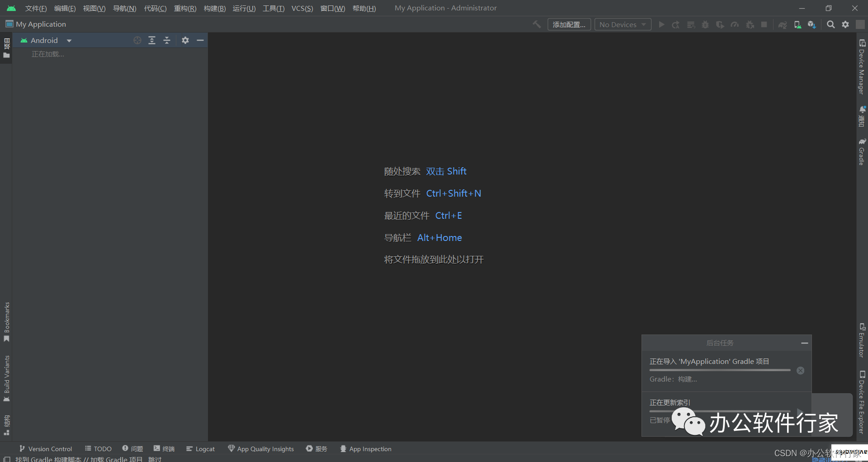
Task: Open the Emulator side tab
Action: tap(862, 340)
